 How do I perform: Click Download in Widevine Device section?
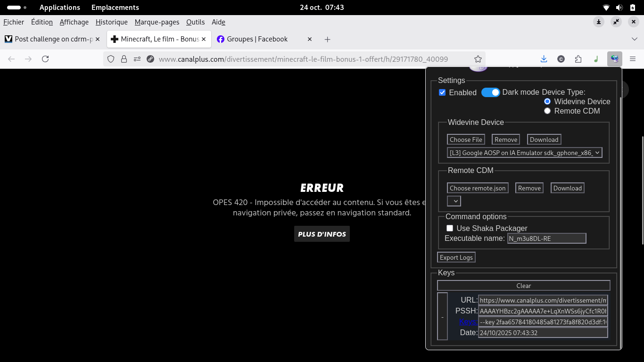point(544,140)
